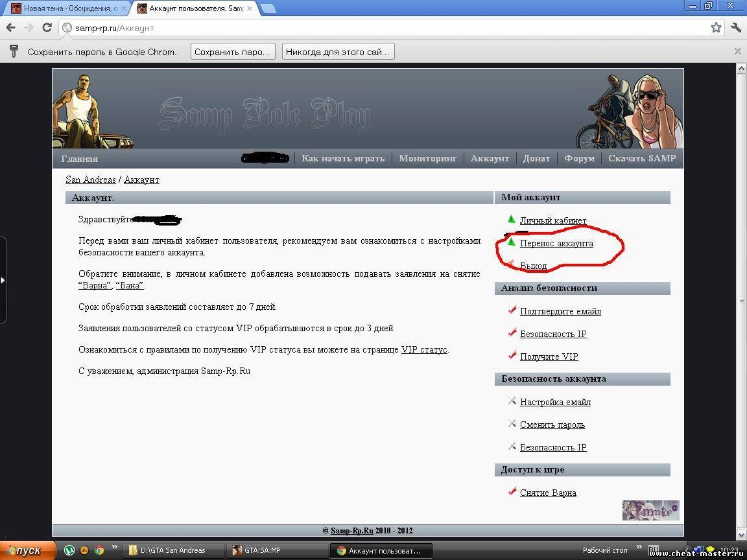
Task: Open uTorrent from the quick launch bar
Action: (x=69, y=550)
